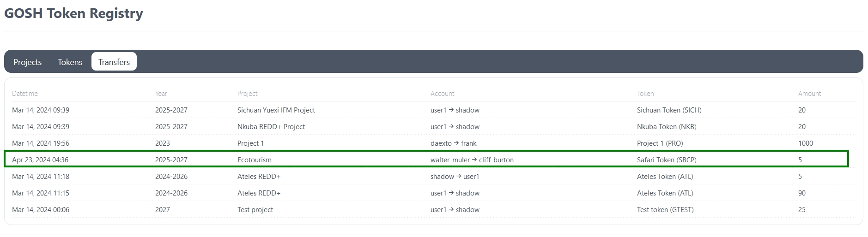Image resolution: width=868 pixels, height=237 pixels.
Task: Select the Transfers tab
Action: [114, 62]
